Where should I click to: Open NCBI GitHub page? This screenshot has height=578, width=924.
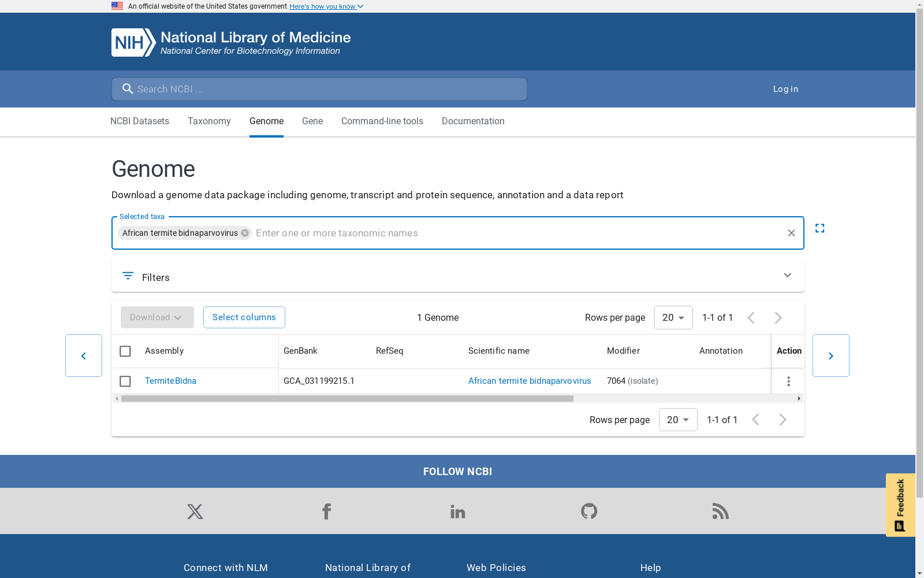[589, 512]
